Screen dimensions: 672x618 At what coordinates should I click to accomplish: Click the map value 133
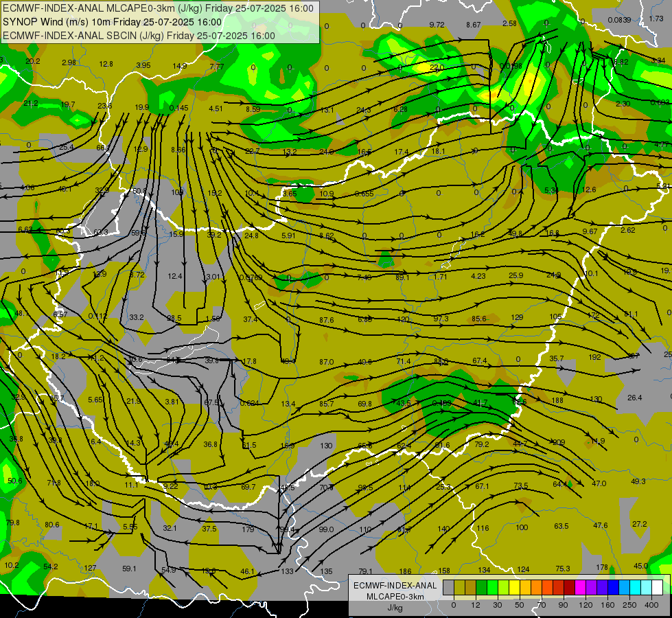pyautogui.click(x=287, y=571)
